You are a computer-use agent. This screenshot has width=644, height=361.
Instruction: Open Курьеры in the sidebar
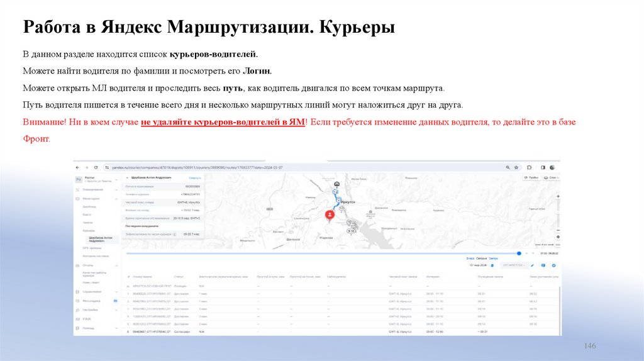(89, 231)
